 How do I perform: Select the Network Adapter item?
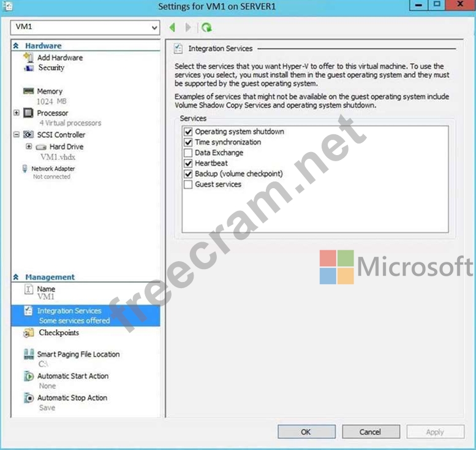pos(53,169)
